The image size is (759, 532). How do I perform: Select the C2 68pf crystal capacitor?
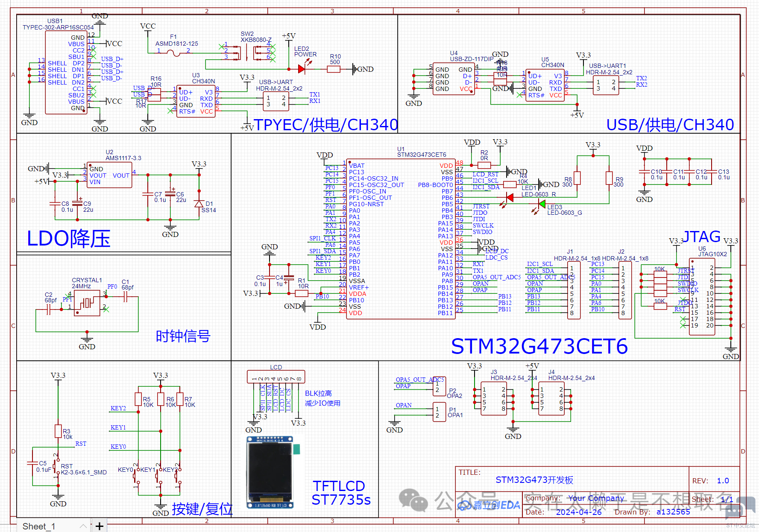click(x=48, y=309)
